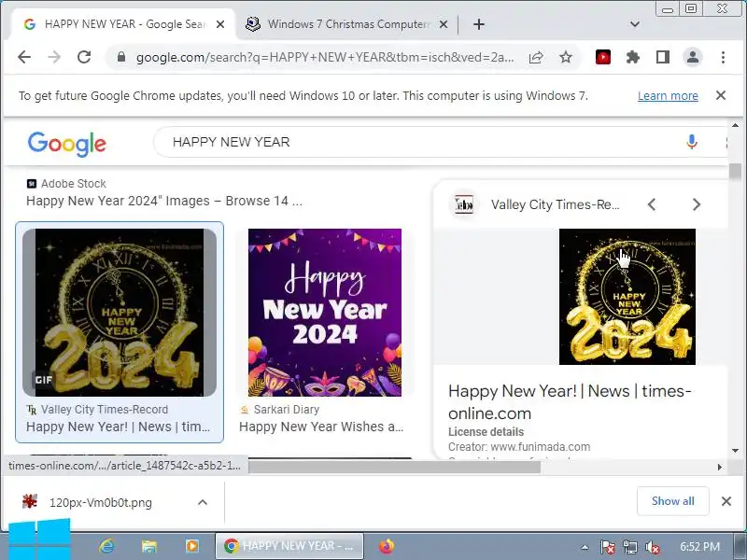
Task: Open the red YouTube extension icon
Action: point(602,58)
